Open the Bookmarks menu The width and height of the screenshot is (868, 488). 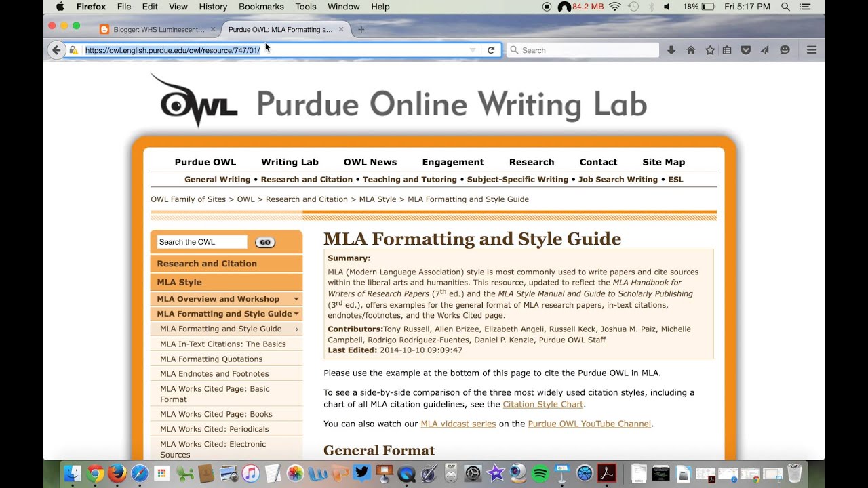click(x=261, y=7)
